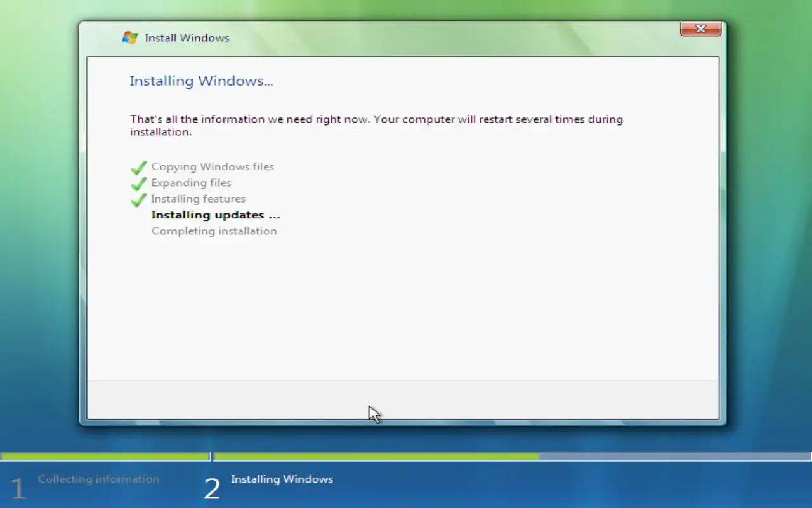Click the "Installing Windows..." heading
This screenshot has width=812, height=508.
201,81
